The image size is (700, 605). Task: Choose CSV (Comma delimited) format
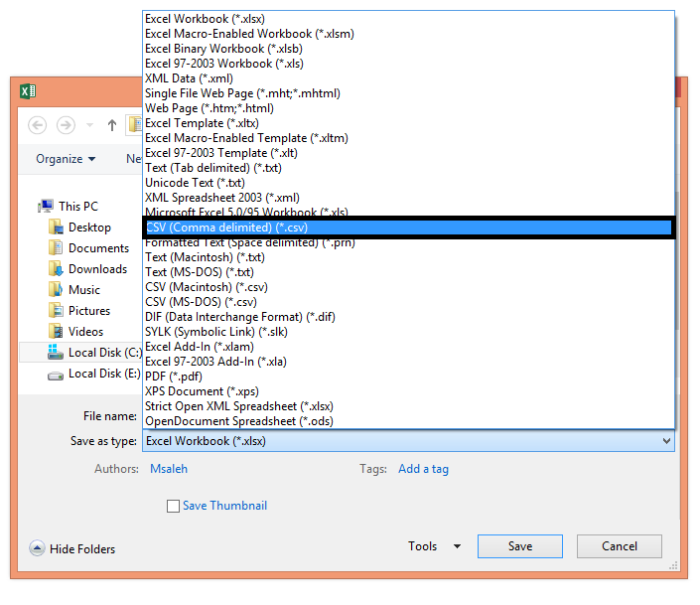[x=408, y=227]
